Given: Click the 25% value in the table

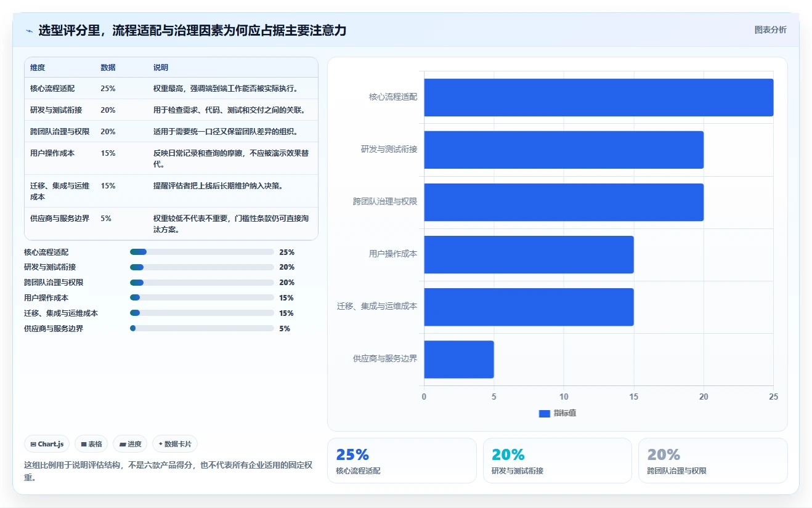Looking at the screenshot, I should click(108, 88).
